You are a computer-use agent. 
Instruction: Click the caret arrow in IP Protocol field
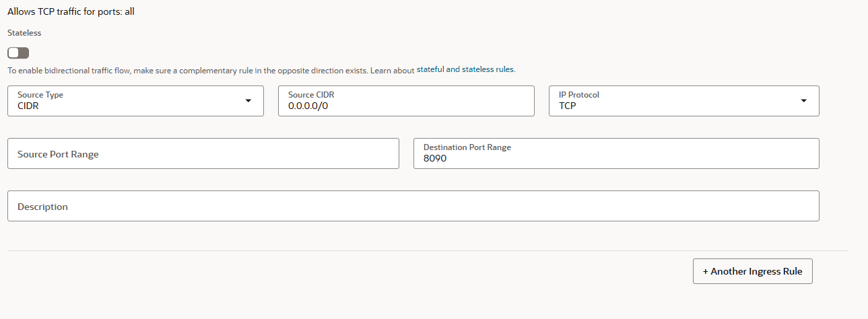pyautogui.click(x=803, y=101)
